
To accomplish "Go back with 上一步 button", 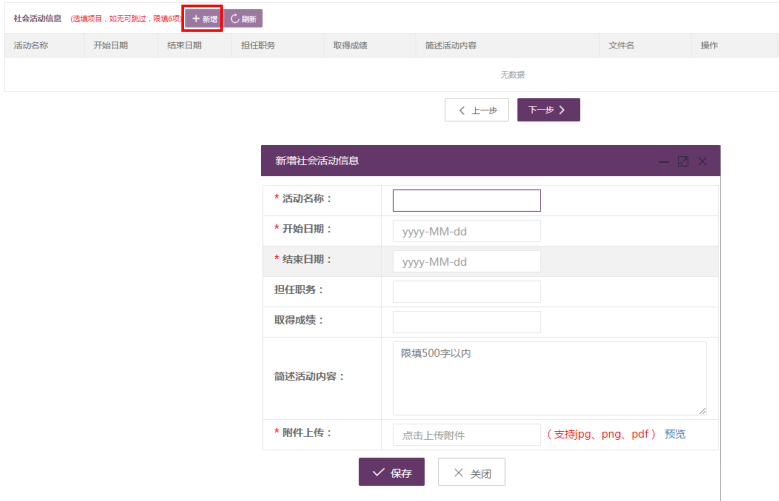I will pos(477,110).
